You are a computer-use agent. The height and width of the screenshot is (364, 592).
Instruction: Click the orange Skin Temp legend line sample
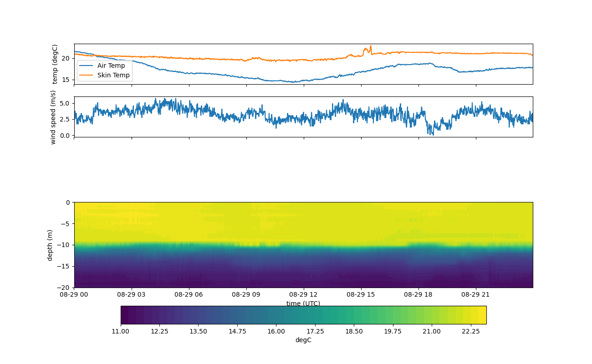pyautogui.click(x=86, y=75)
